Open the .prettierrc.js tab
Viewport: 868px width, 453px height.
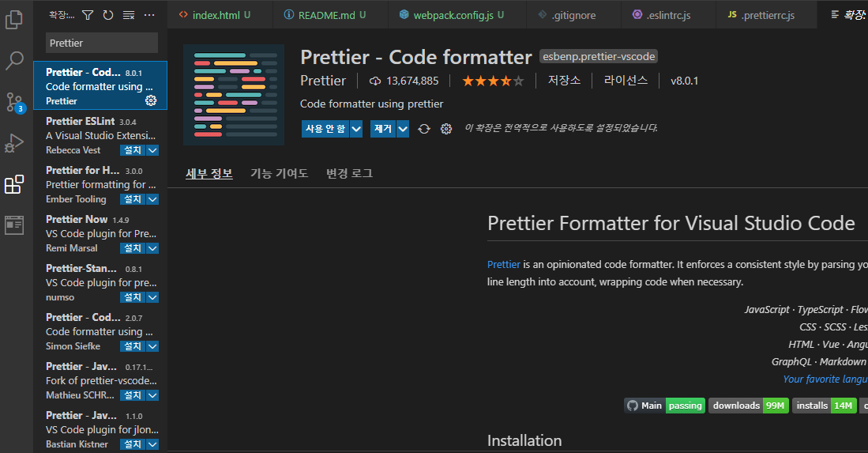pyautogui.click(x=766, y=15)
